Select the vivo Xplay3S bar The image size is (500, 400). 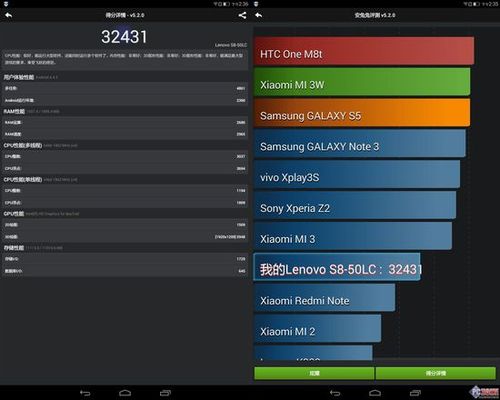coord(357,174)
